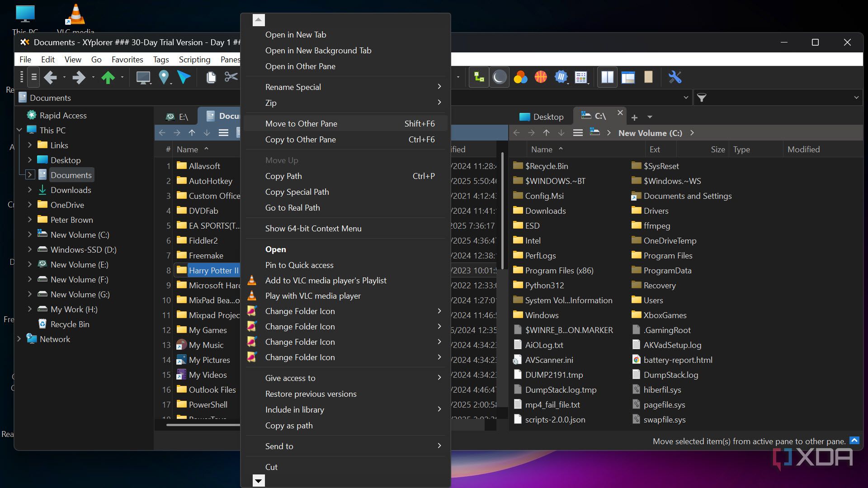The image size is (868, 488).
Task: Open Configuration with the wrench icon
Action: click(x=675, y=77)
